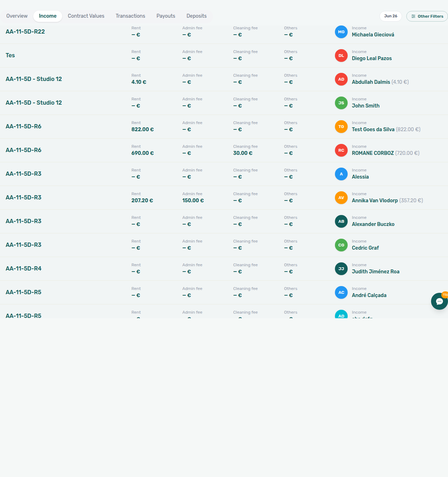Switch to the Contract Values tab
Viewport: 448px width, 477px height.
tap(86, 16)
